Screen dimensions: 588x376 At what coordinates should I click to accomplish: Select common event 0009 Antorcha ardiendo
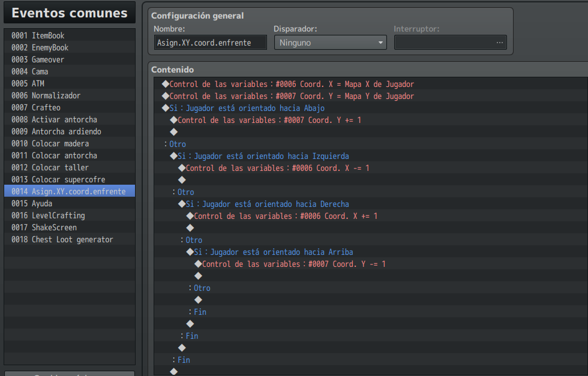(x=70, y=131)
